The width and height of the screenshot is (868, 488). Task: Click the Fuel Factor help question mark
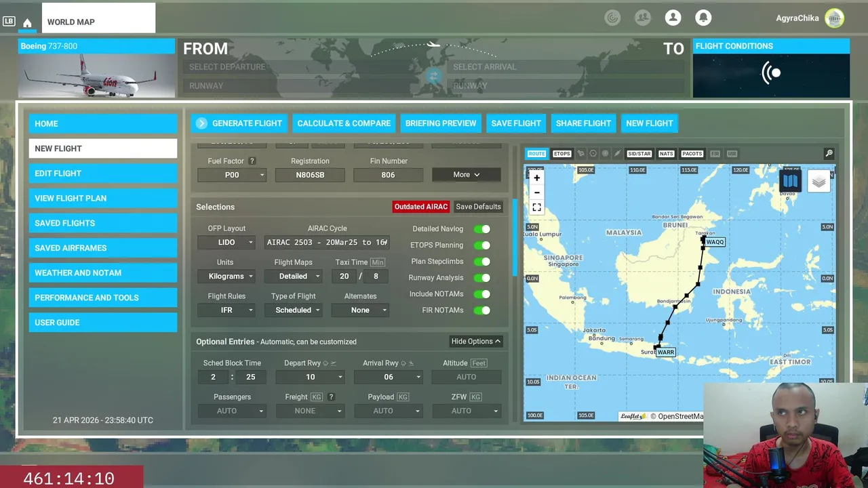(252, 161)
